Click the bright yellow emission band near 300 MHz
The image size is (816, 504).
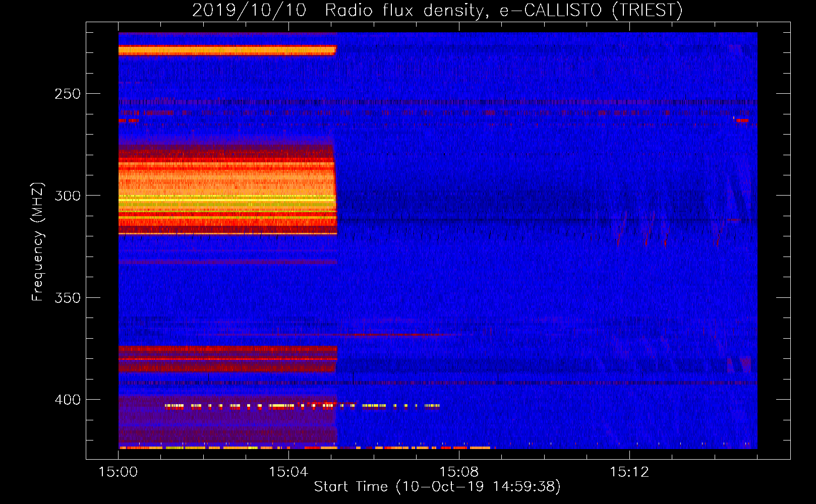227,199
